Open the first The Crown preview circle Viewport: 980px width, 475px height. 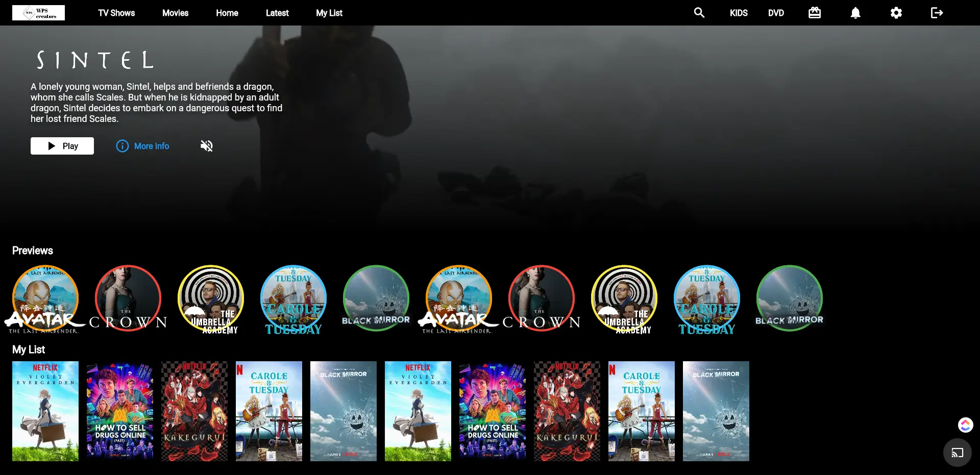pyautogui.click(x=128, y=298)
